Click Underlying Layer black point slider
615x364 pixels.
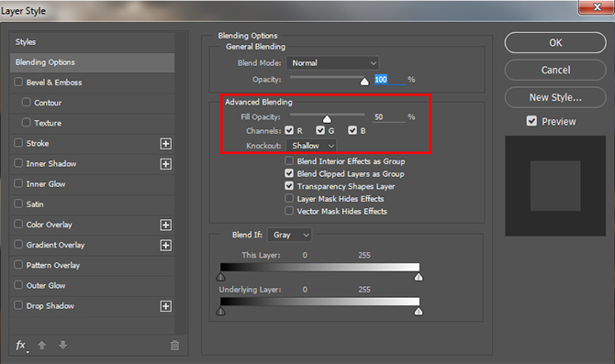point(221,312)
